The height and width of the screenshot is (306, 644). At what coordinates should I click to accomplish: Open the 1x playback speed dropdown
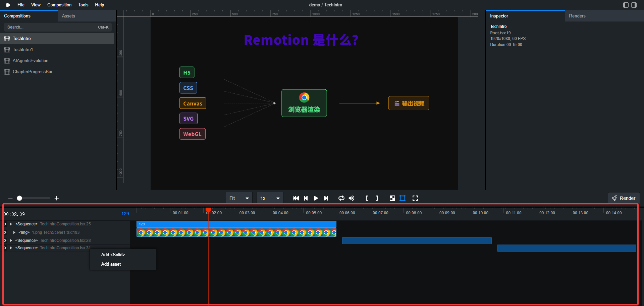coord(270,198)
